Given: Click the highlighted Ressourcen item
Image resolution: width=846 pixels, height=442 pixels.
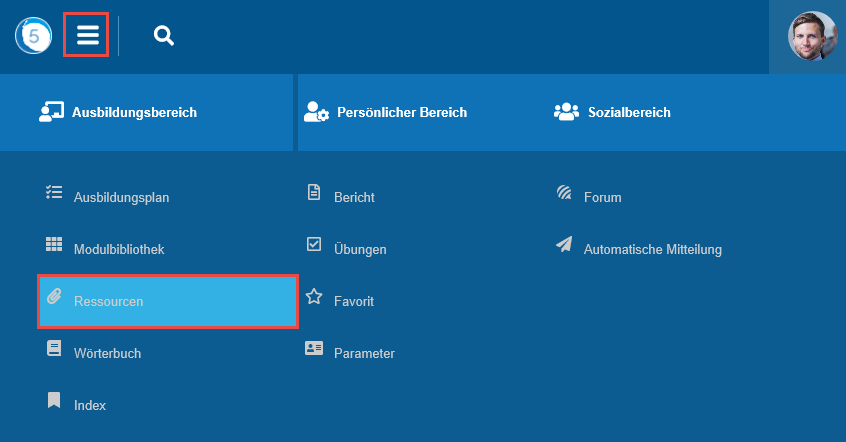Looking at the screenshot, I should [x=167, y=301].
